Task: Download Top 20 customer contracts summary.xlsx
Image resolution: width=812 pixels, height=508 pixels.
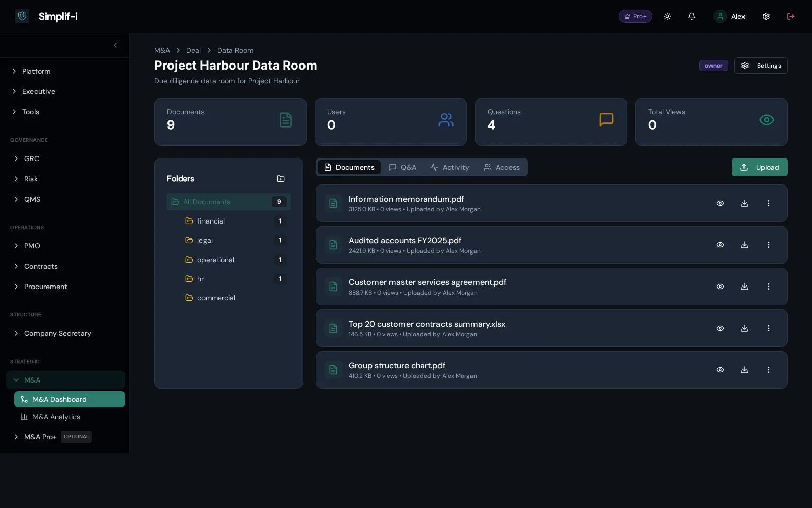Action: [745, 328]
